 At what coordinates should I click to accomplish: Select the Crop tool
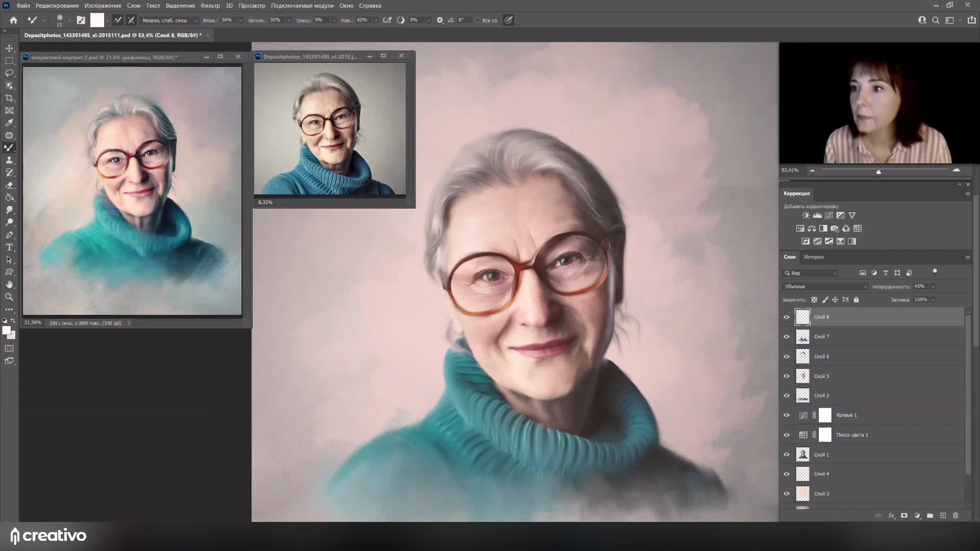(9, 98)
